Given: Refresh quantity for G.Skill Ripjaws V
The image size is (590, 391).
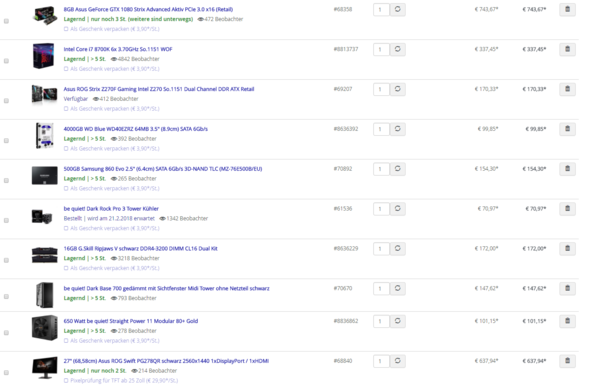Looking at the screenshot, I should click(398, 249).
